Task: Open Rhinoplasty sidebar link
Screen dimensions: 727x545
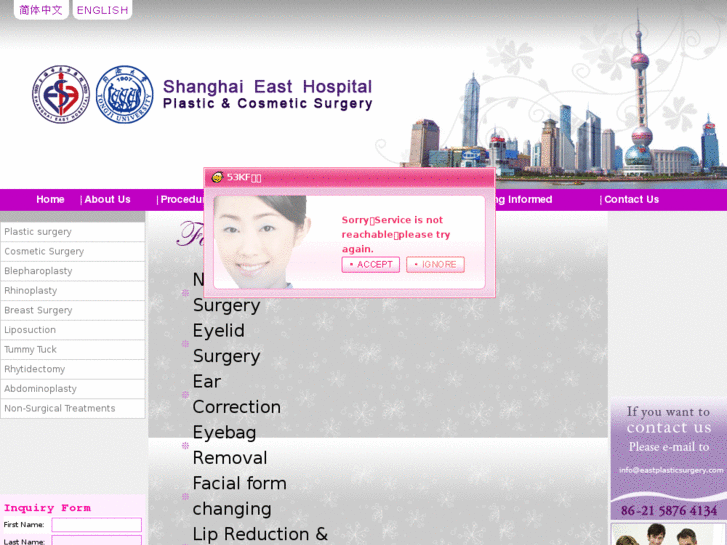Action: tap(31, 291)
